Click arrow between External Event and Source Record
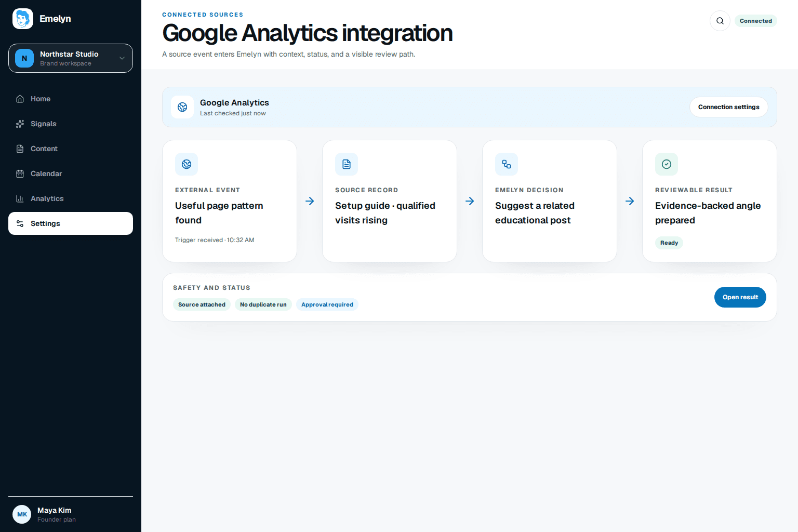 click(310, 201)
